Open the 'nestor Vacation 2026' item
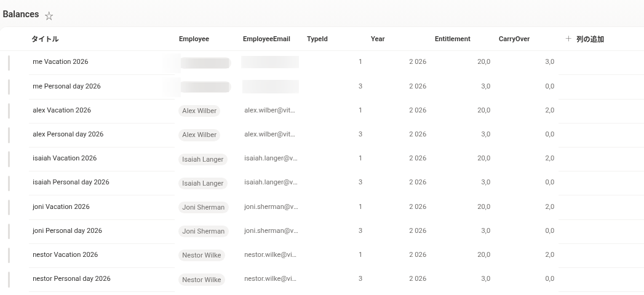644x295 pixels. [x=65, y=254]
